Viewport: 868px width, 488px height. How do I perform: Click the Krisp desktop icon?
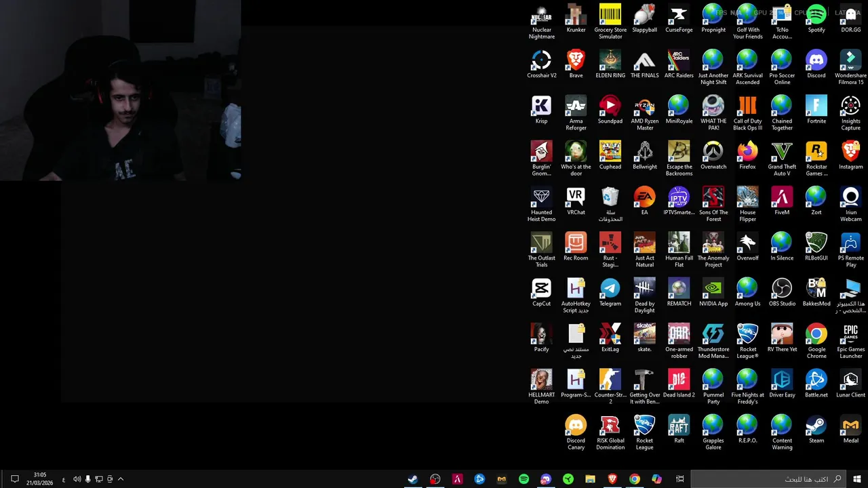(541, 109)
